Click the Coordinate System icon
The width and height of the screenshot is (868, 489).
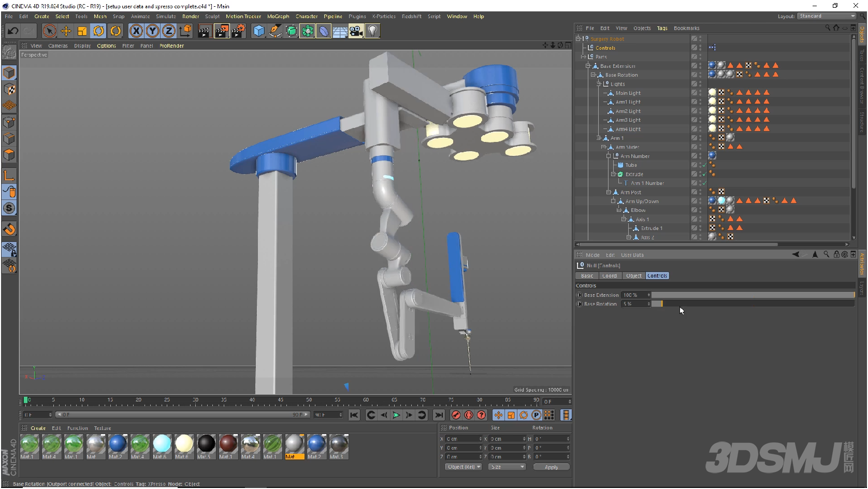coord(185,31)
